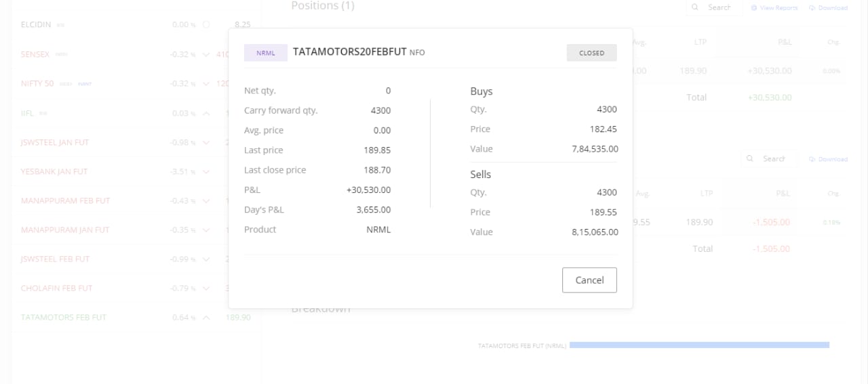Click the down chevron in SENSEX row
Screen dimensions: 868x384
pyautogui.click(x=206, y=54)
